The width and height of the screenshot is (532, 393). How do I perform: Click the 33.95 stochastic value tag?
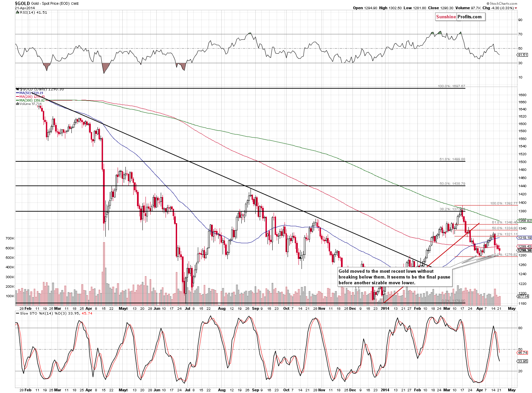523,361
